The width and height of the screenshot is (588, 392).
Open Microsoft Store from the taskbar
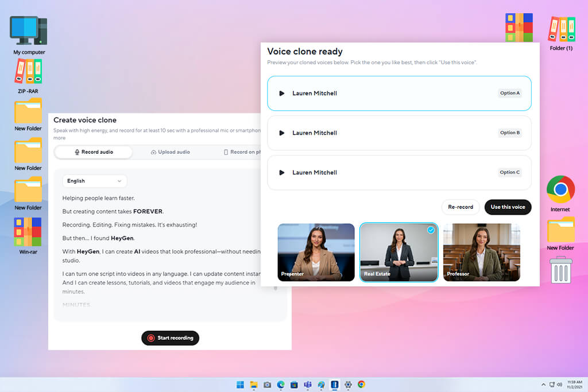point(295,385)
